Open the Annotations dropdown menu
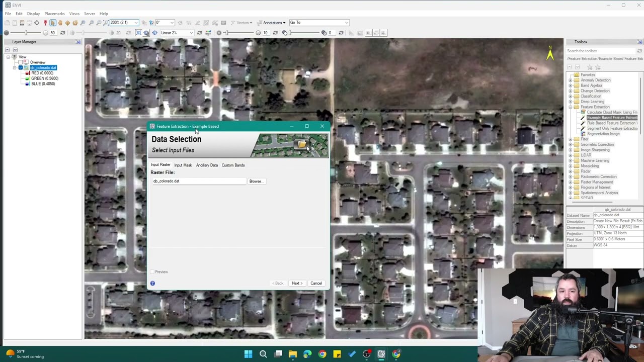Image resolution: width=644 pixels, height=362 pixels. point(272,23)
